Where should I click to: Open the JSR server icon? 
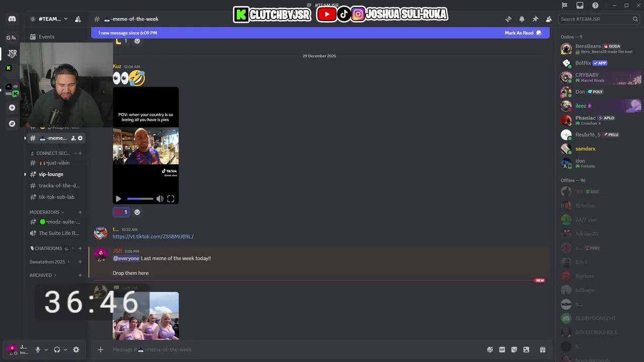[x=12, y=53]
